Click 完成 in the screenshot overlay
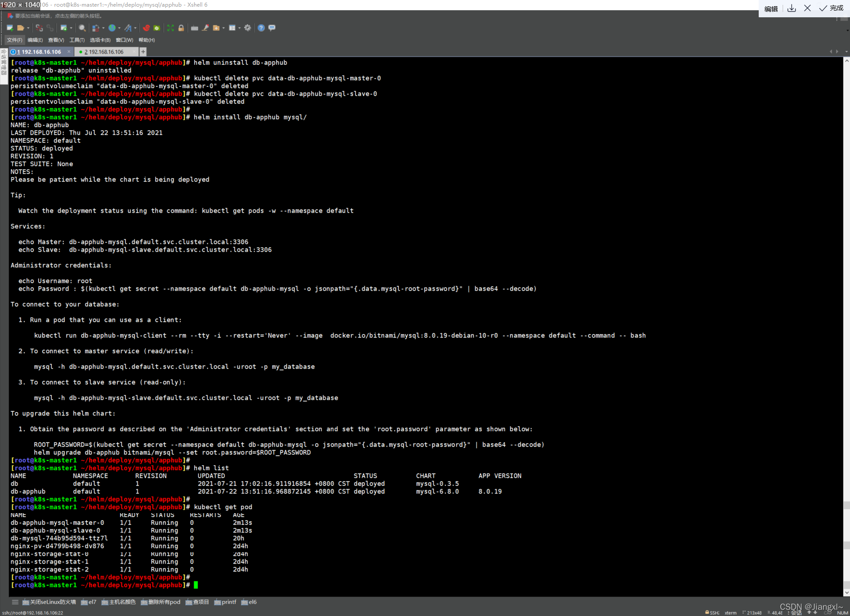The image size is (850, 616). 831,8
